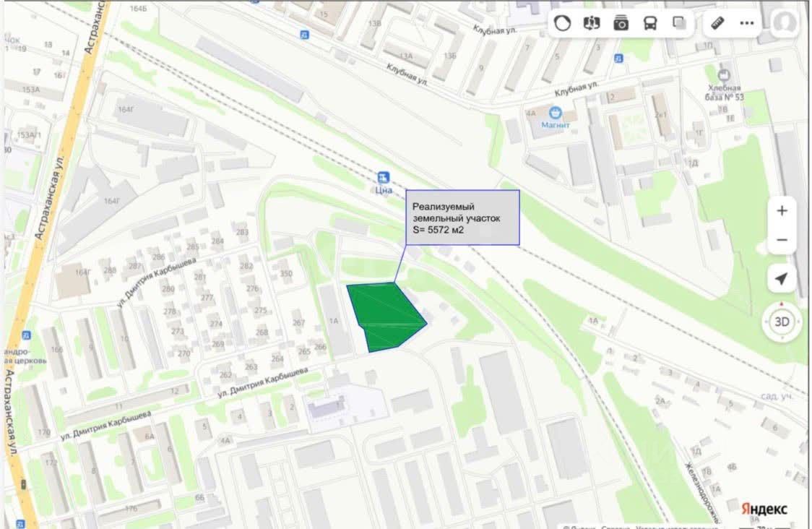The height and width of the screenshot is (529, 812).
Task: Select house number 284
Action: (217, 241)
